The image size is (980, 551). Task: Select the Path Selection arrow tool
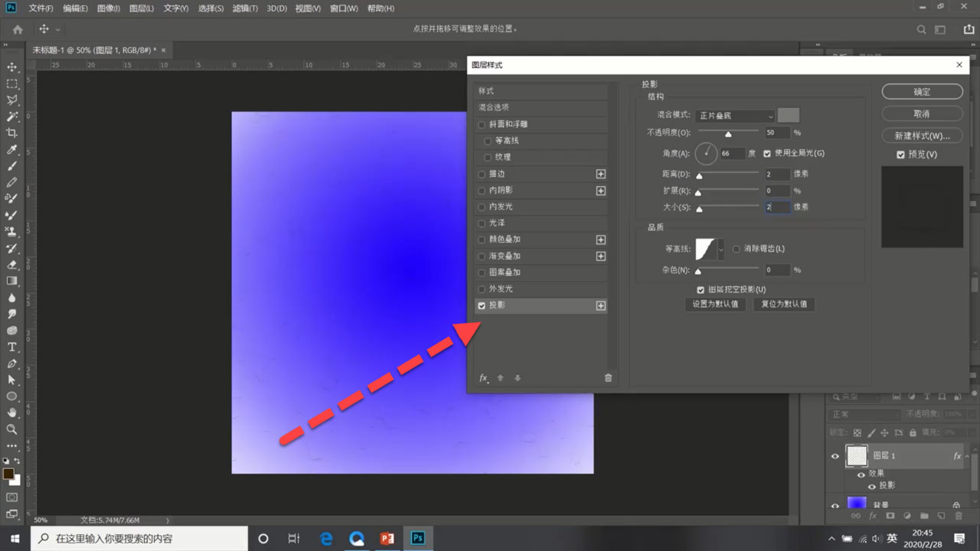12,380
